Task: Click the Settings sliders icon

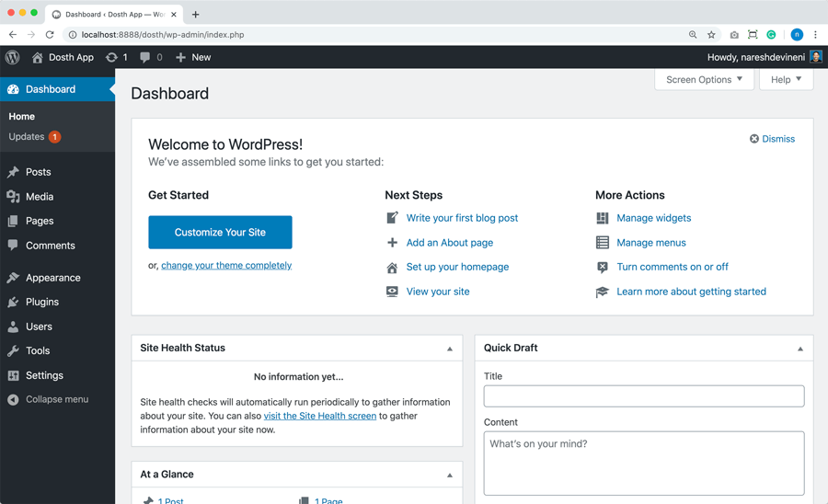Action: 13,375
